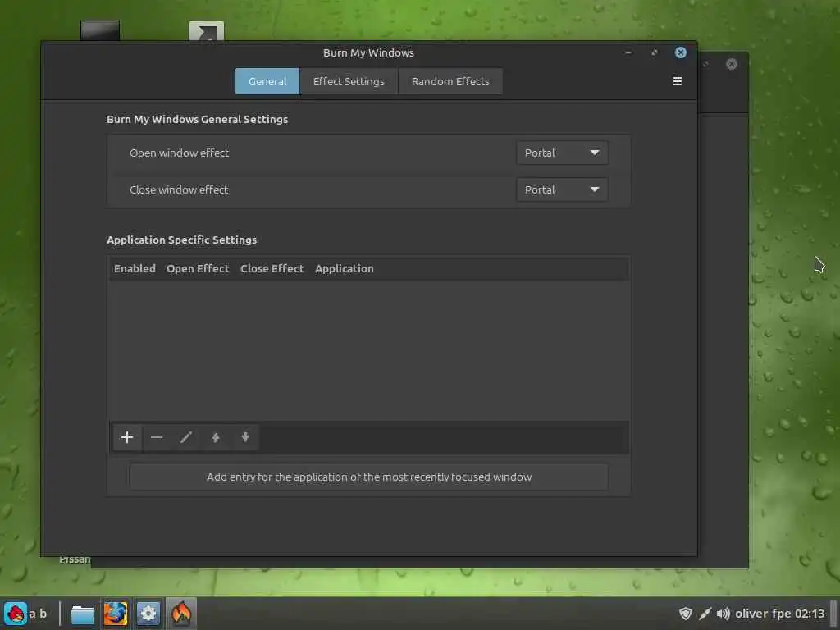Click the monitor desktop icon
840x630 pixels.
click(x=100, y=30)
